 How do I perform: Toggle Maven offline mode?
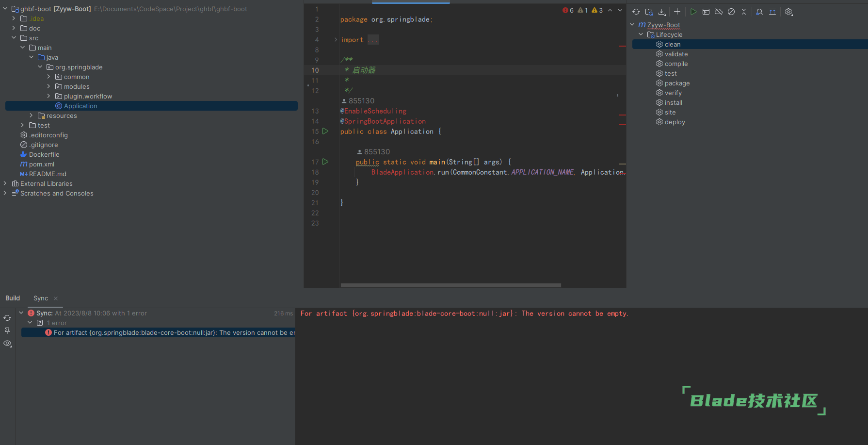pyautogui.click(x=719, y=12)
